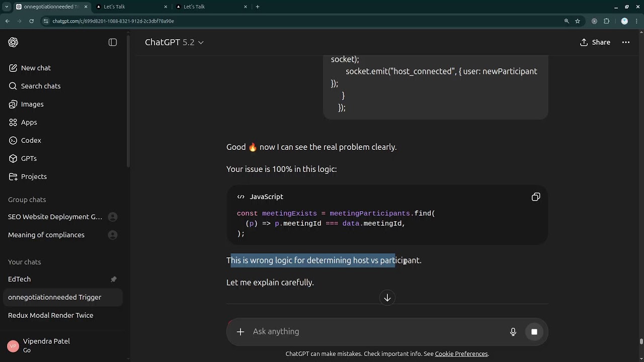Collapse the Group chats section header

click(x=27, y=200)
